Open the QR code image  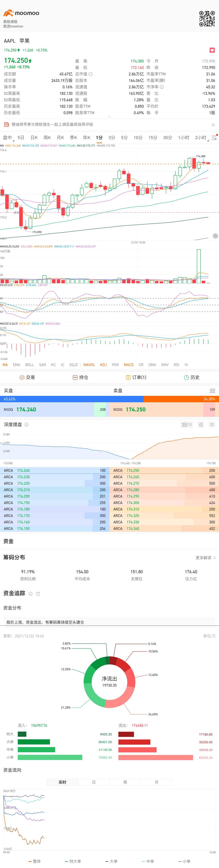(x=207, y=19)
